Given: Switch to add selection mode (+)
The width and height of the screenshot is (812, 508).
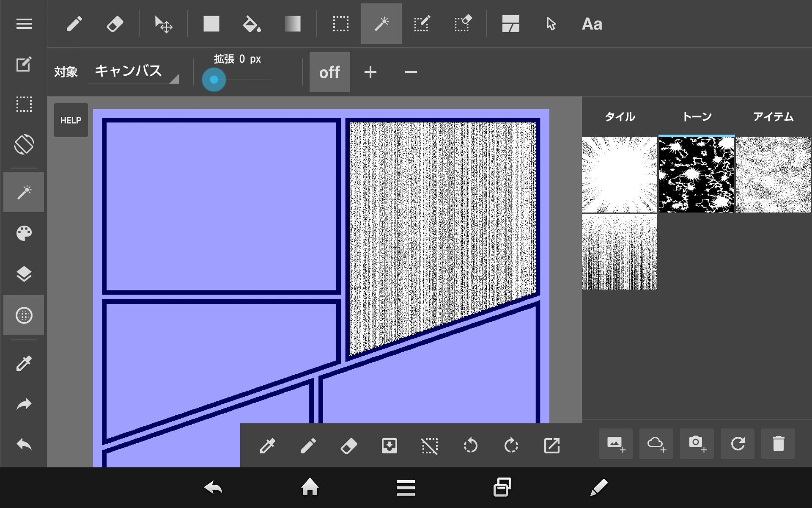Looking at the screenshot, I should 370,72.
